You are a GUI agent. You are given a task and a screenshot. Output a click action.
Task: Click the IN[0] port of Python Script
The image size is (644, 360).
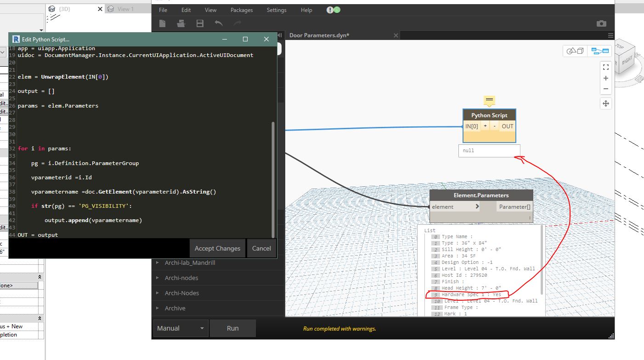tap(472, 126)
